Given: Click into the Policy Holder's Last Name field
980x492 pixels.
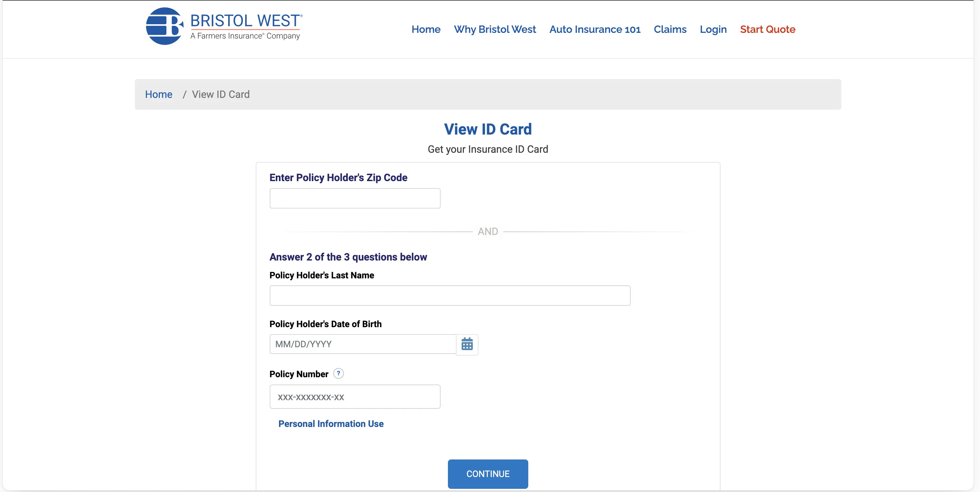Looking at the screenshot, I should click(450, 296).
